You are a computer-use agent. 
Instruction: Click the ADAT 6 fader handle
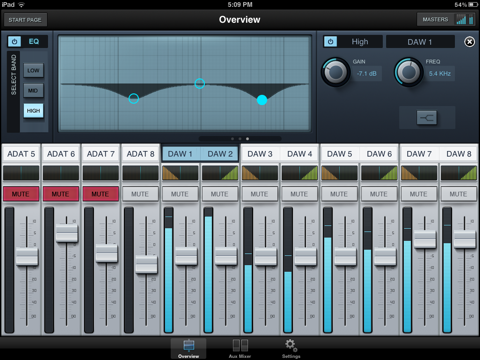[x=67, y=233]
